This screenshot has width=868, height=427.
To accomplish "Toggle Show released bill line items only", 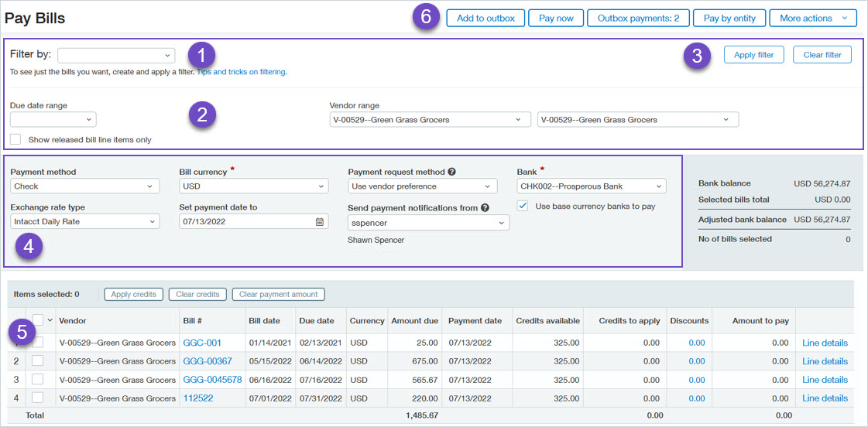I will tap(15, 139).
